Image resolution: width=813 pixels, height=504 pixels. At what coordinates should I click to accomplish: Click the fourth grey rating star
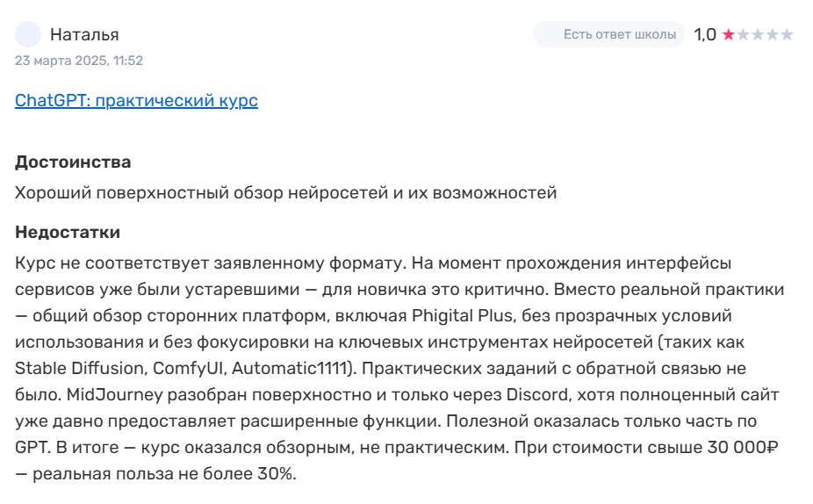[x=772, y=35]
